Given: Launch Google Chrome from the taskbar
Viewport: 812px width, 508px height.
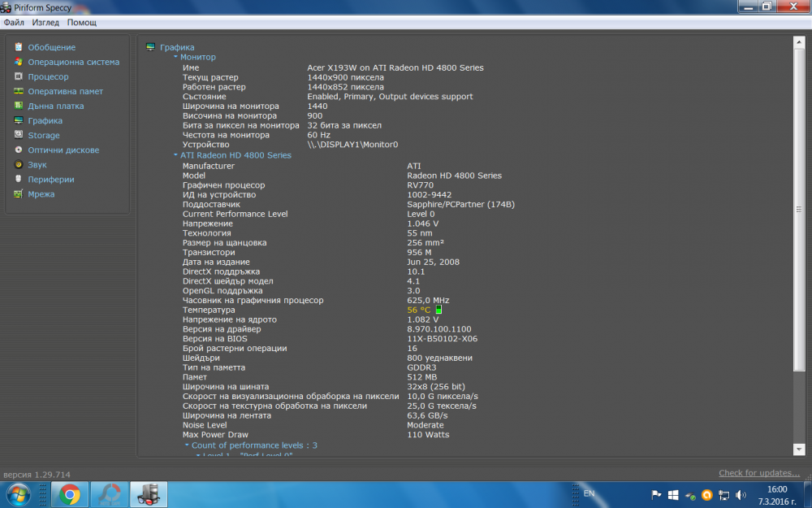Looking at the screenshot, I should [69, 495].
